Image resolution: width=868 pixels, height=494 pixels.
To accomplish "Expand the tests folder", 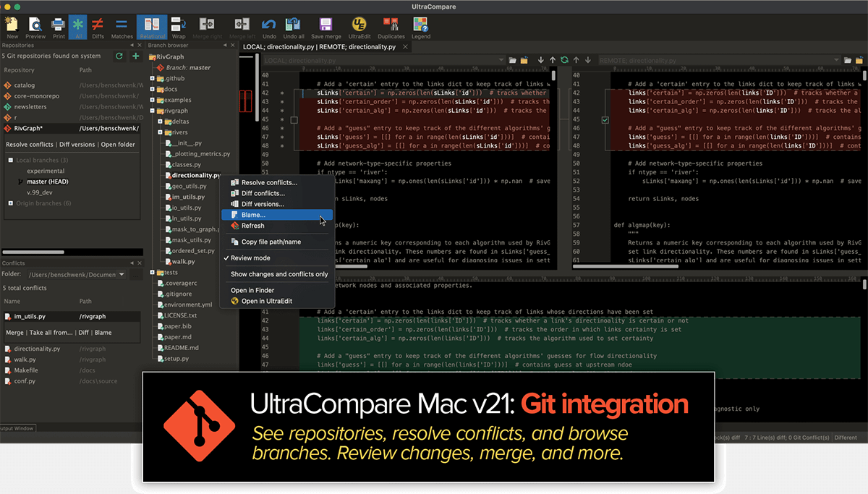I will click(151, 273).
